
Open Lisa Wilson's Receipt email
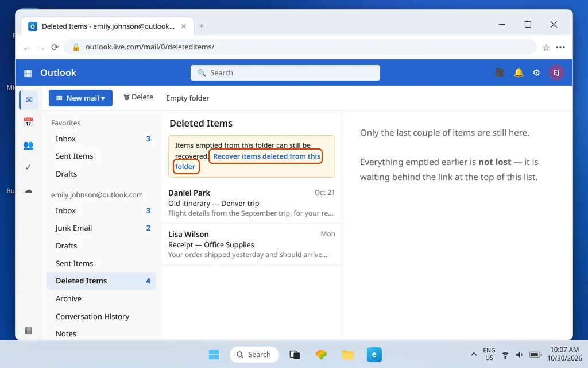coord(252,244)
